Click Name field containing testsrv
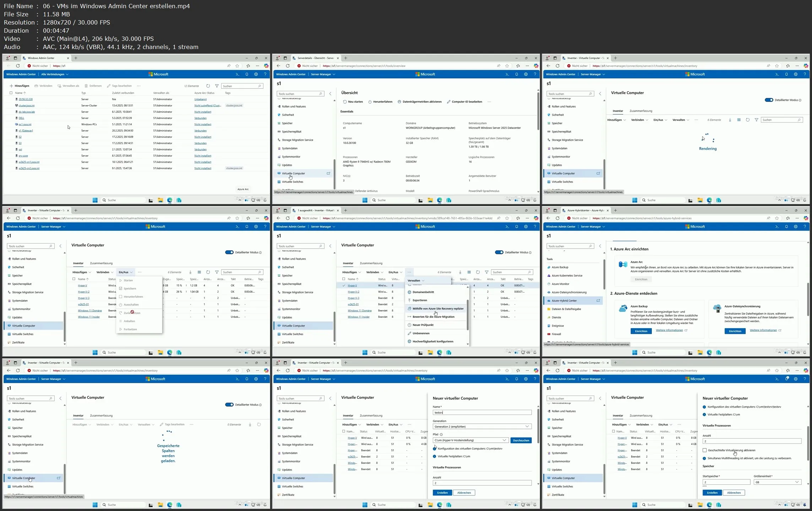The height and width of the screenshot is (511, 812). coord(482,413)
